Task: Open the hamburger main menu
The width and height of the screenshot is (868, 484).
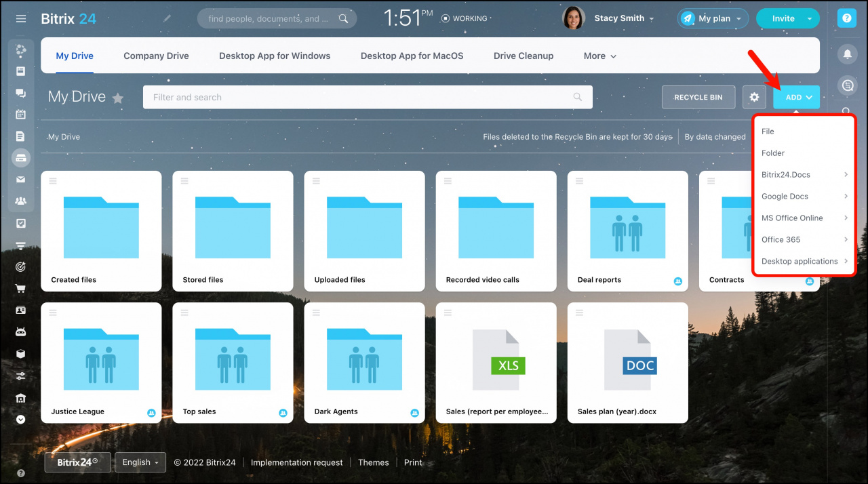Action: tap(21, 19)
